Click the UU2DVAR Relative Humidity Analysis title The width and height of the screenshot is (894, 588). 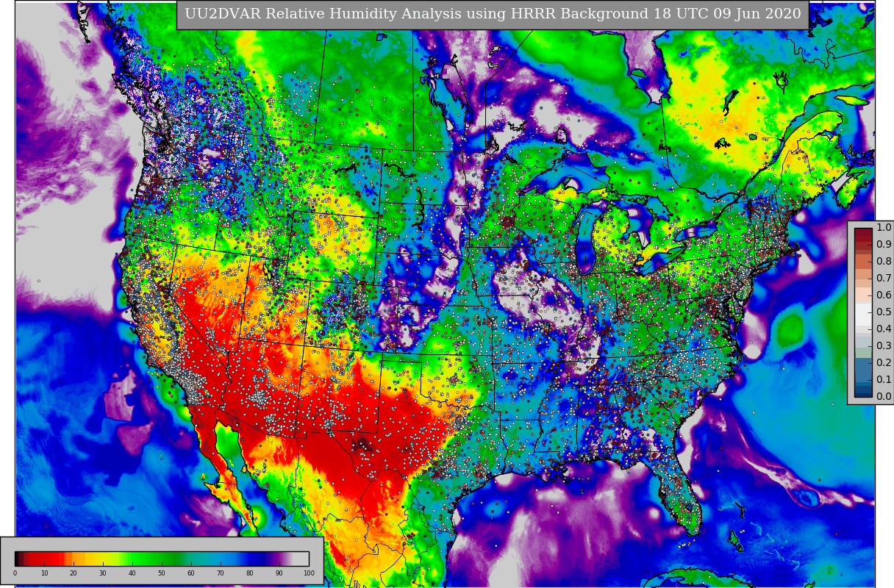pos(493,14)
